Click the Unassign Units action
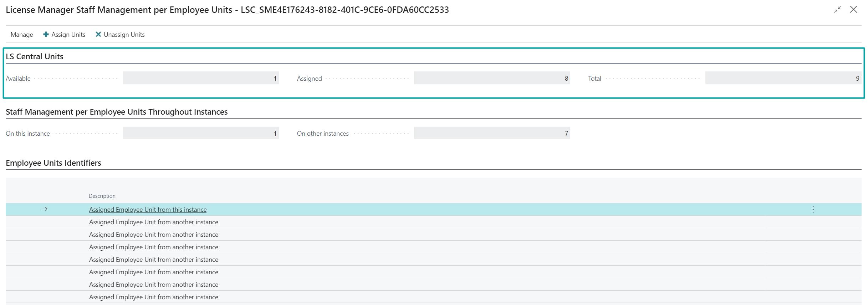 [x=120, y=35]
